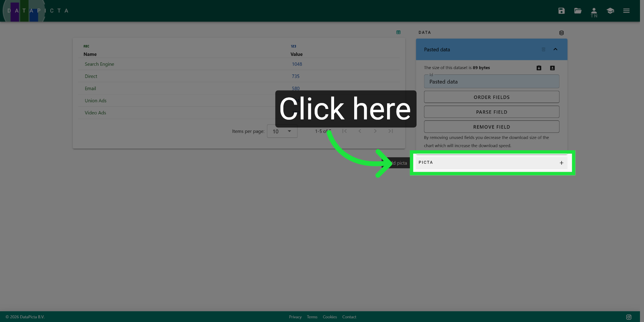Go to the next page of table rows
Screen dimensions: 644x322
tap(375, 131)
